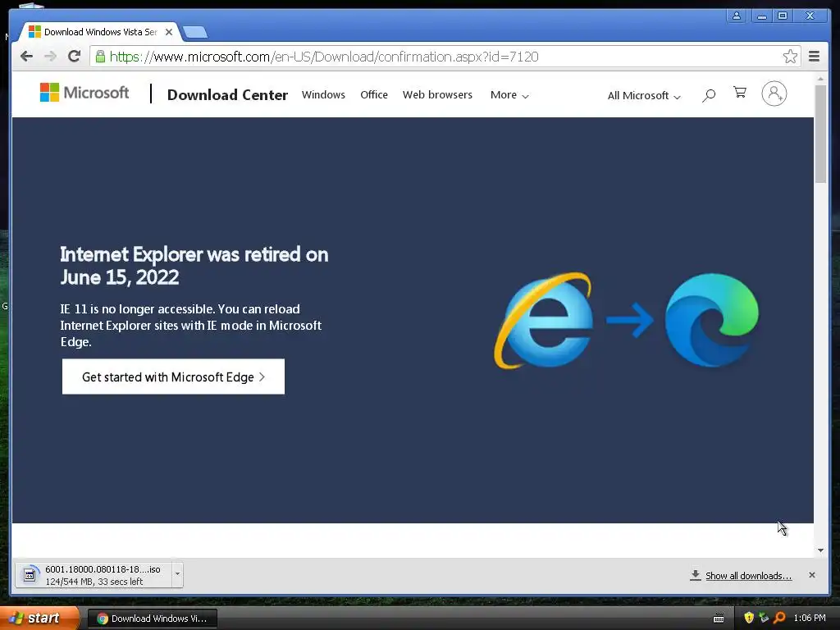
Task: Select the Download Windows Vista Ser tab
Action: click(99, 32)
